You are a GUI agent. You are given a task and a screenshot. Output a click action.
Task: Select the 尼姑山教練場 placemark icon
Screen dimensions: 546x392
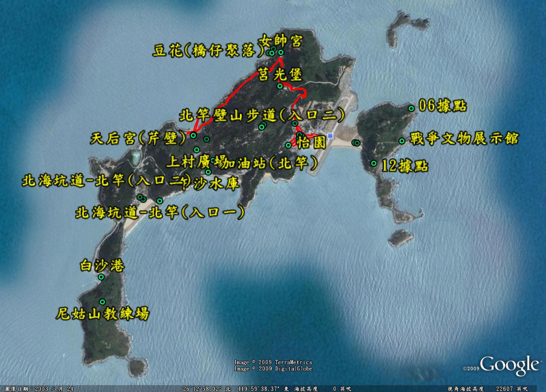(102, 302)
